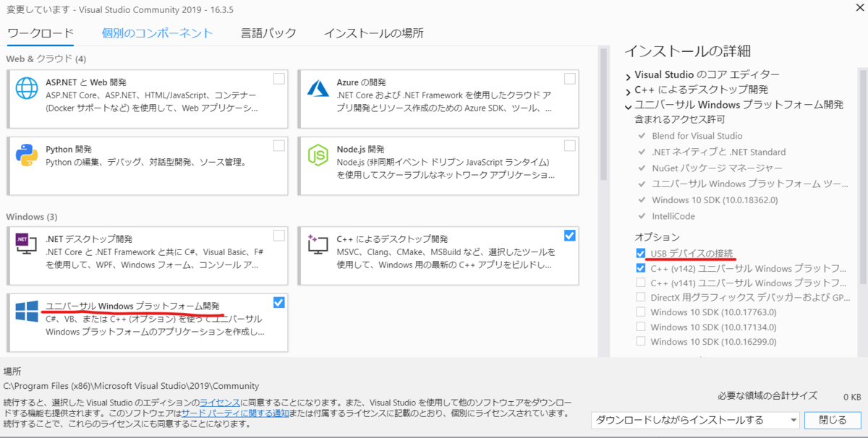Image resolution: width=868 pixels, height=438 pixels.
Task: Switch to the 言語パック tab
Action: 269,33
